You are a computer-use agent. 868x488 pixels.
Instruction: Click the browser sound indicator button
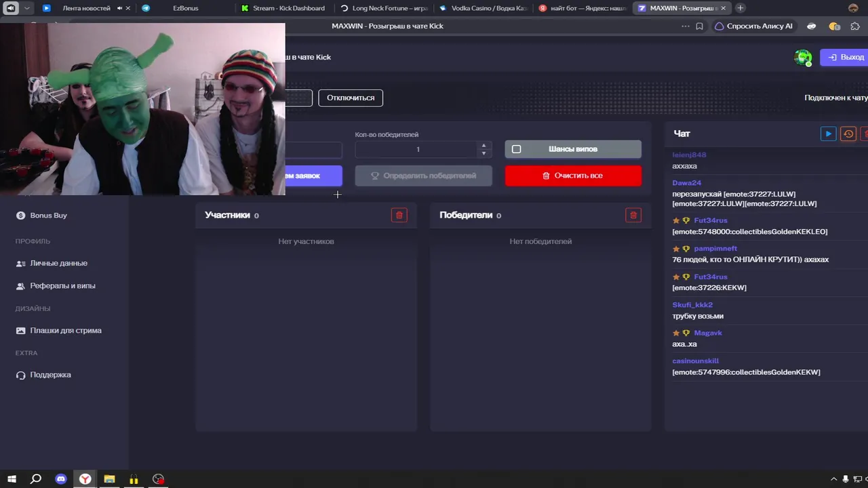(11, 8)
